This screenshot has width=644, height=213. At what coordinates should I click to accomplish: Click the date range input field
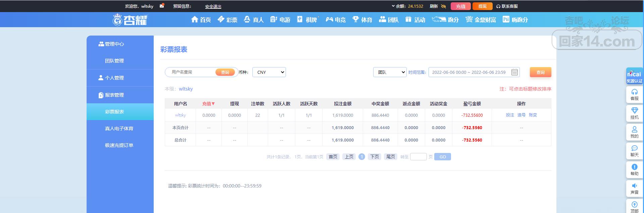[474, 72]
